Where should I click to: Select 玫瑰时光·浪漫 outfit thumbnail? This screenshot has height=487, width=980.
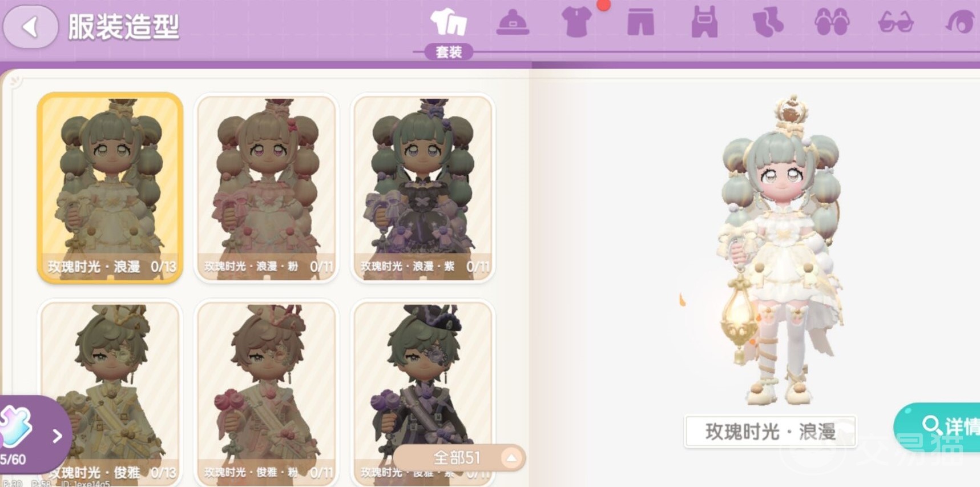pyautogui.click(x=110, y=188)
